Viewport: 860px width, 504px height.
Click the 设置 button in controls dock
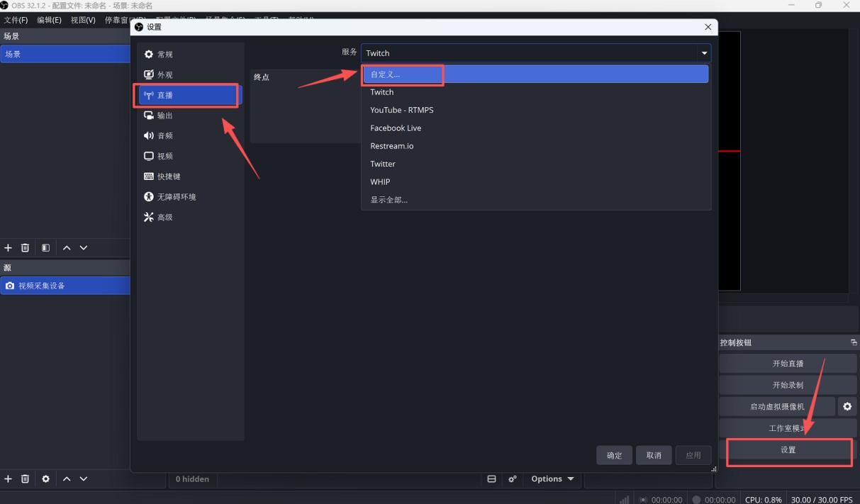click(788, 450)
